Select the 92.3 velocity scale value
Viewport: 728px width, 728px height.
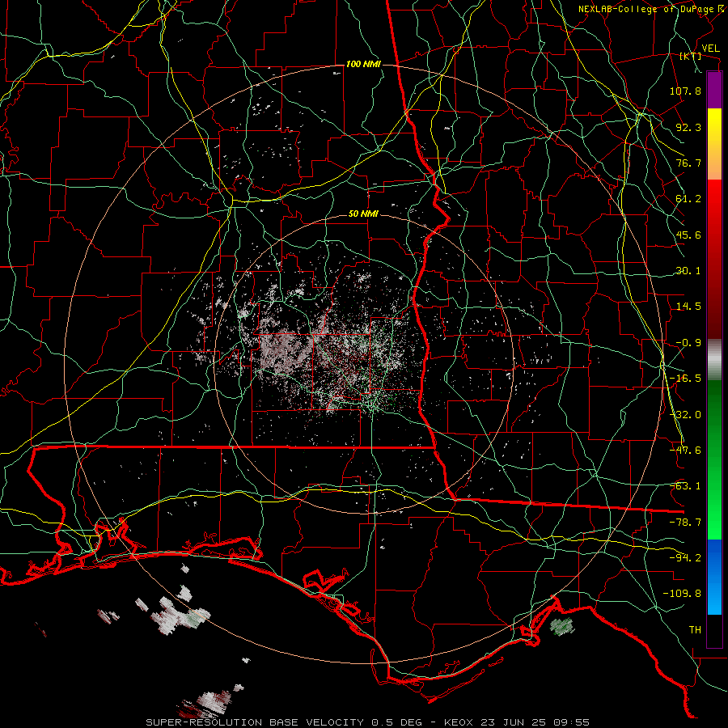(x=688, y=127)
